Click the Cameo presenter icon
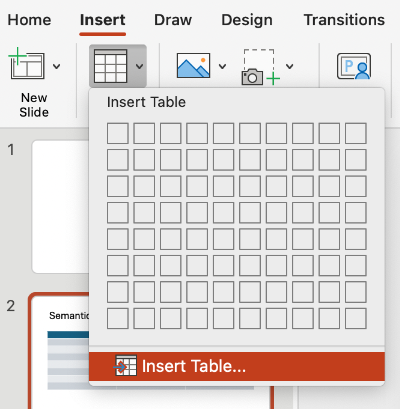Image resolution: width=400 pixels, height=409 pixels. tap(354, 66)
